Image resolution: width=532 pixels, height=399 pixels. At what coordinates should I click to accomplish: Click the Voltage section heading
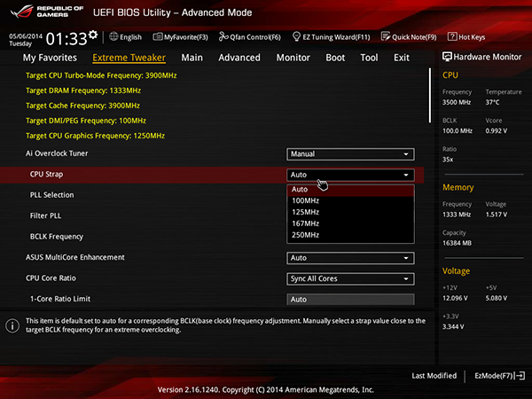456,271
